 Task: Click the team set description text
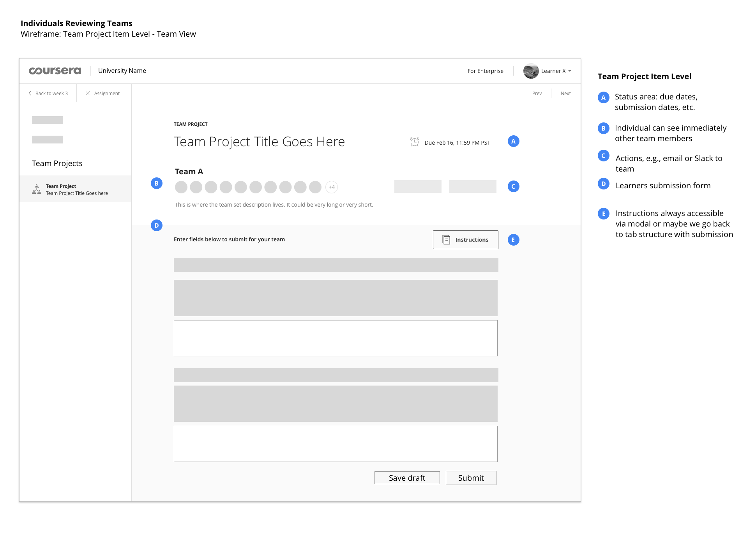274,205
